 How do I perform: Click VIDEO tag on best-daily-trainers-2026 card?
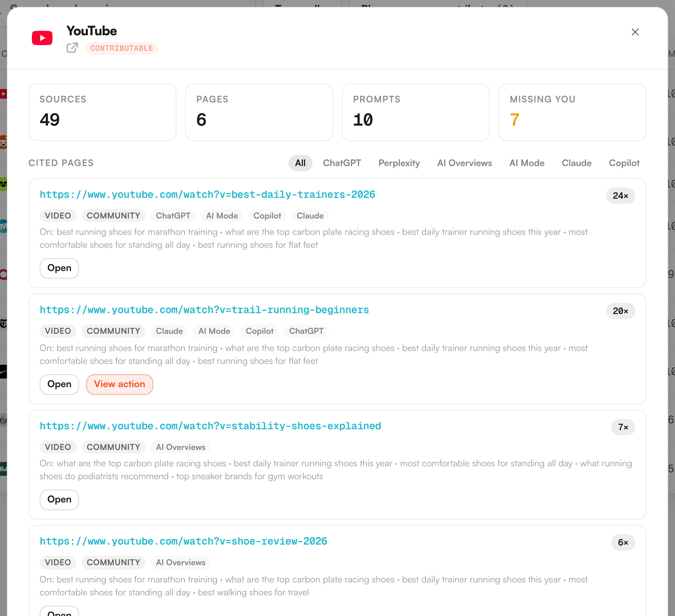58,215
